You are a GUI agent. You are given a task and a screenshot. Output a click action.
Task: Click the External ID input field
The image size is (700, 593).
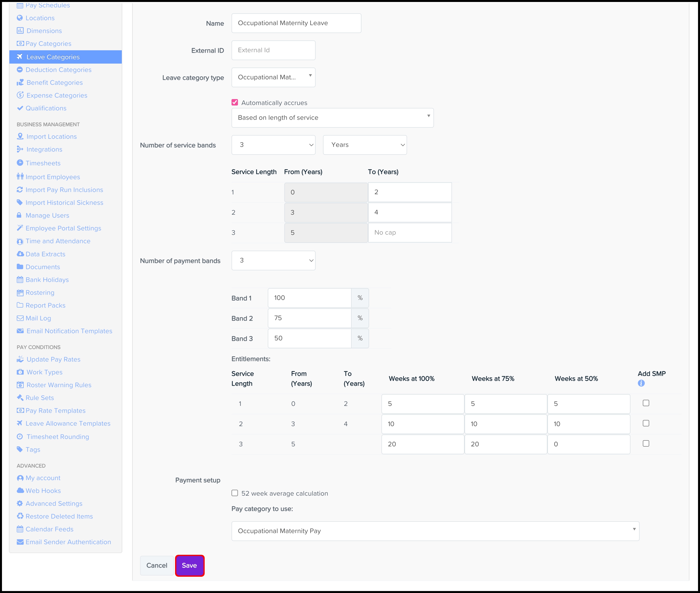pyautogui.click(x=273, y=50)
